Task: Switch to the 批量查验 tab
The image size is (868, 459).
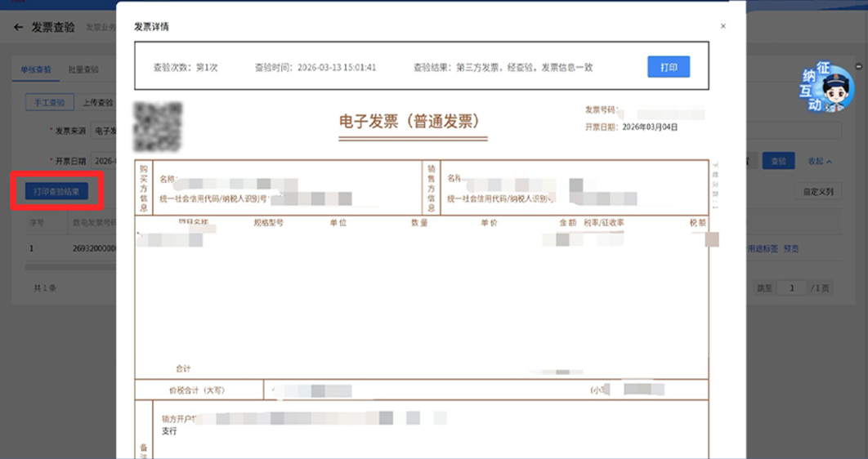Action: pos(83,69)
